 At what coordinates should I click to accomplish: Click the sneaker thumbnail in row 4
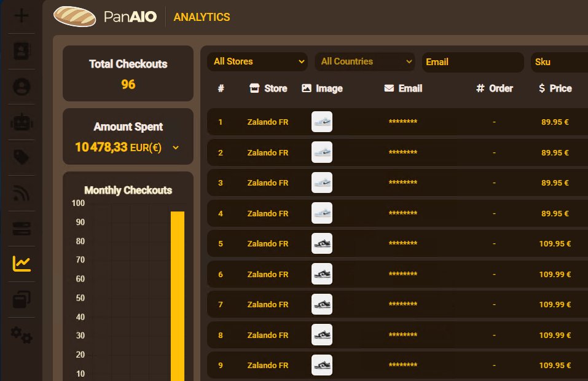tap(322, 213)
